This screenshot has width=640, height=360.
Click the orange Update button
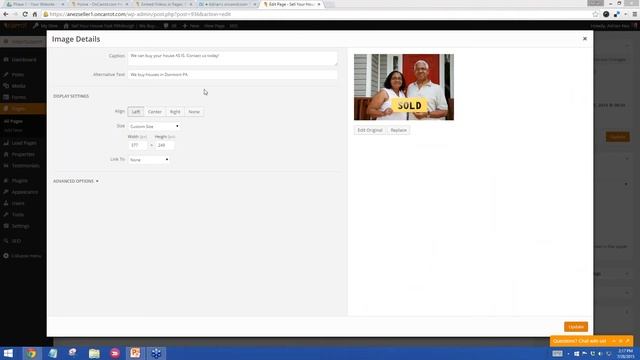click(x=576, y=327)
